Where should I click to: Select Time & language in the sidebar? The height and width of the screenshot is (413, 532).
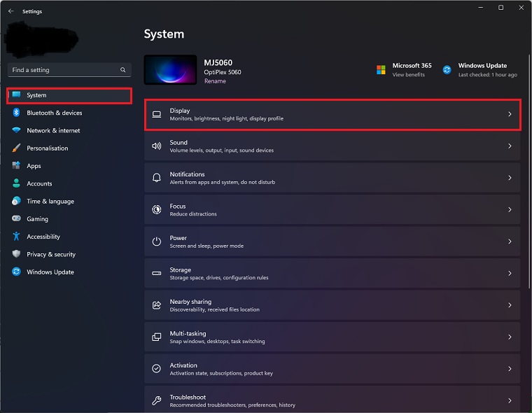tap(50, 202)
